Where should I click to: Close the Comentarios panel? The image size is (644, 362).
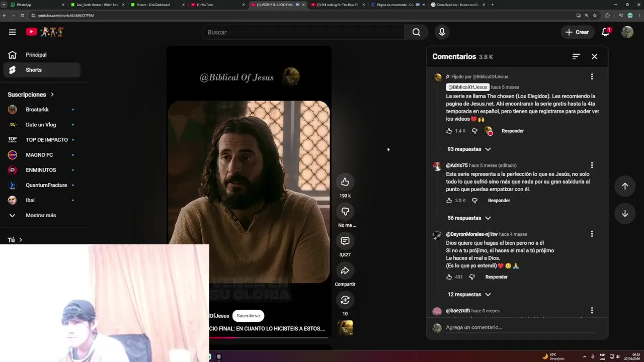click(x=594, y=57)
